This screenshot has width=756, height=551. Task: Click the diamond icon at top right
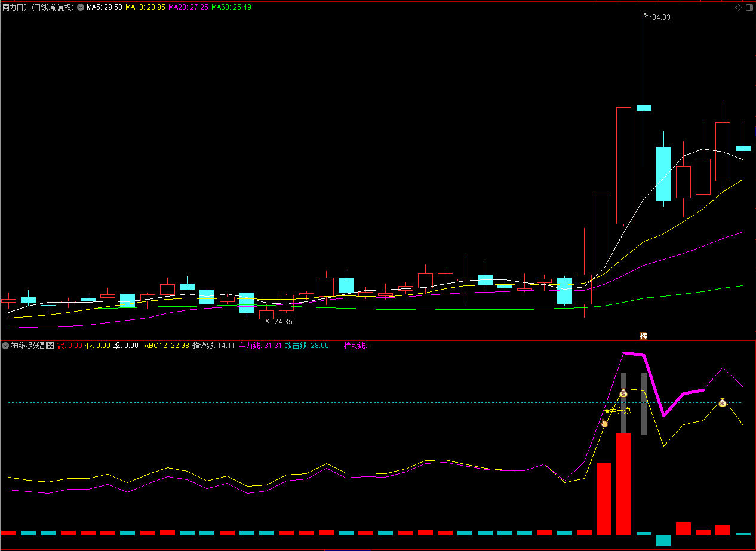click(739, 7)
